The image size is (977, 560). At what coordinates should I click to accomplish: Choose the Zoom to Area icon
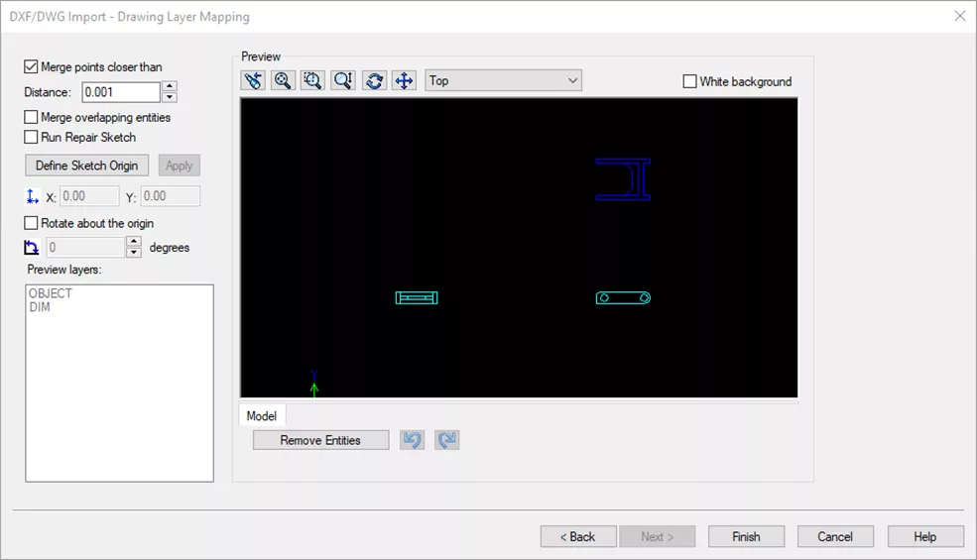pyautogui.click(x=312, y=80)
